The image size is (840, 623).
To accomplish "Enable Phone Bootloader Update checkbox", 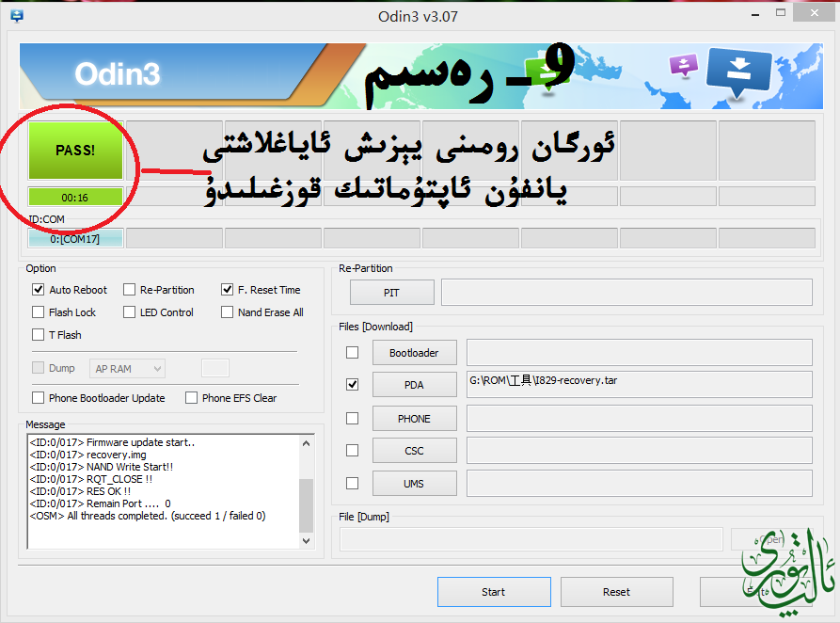I will pyautogui.click(x=38, y=398).
